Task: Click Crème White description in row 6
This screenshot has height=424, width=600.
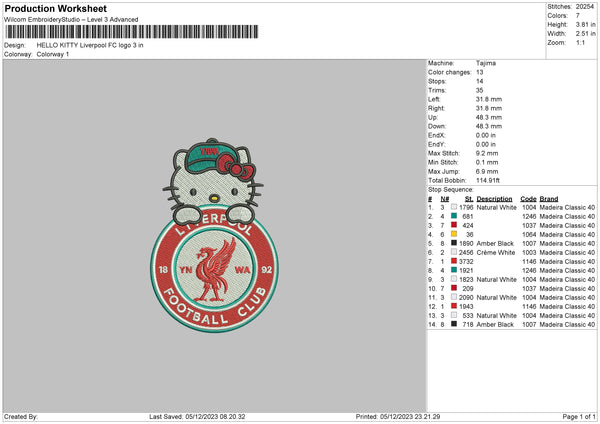Action: [496, 253]
